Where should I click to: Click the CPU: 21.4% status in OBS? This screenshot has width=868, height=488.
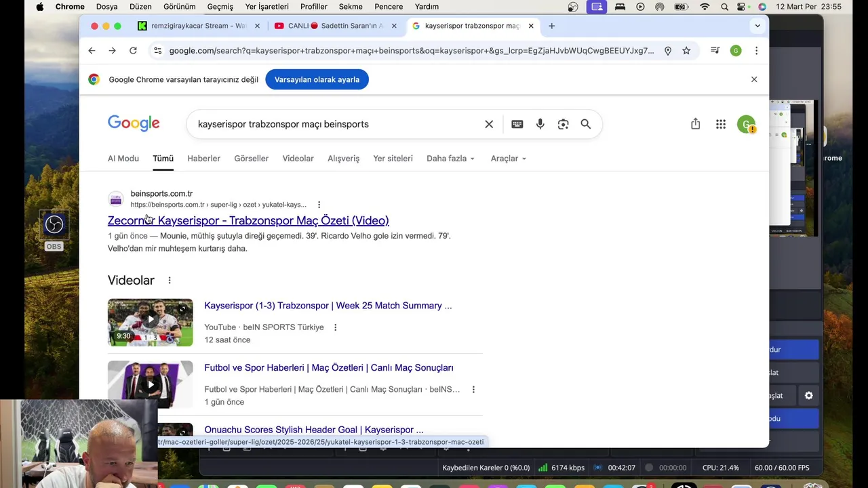click(721, 468)
